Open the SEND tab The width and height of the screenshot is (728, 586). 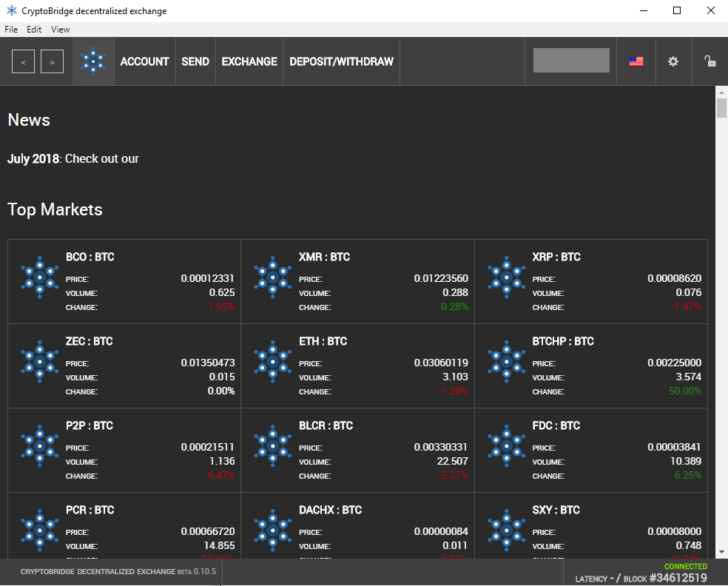click(195, 61)
